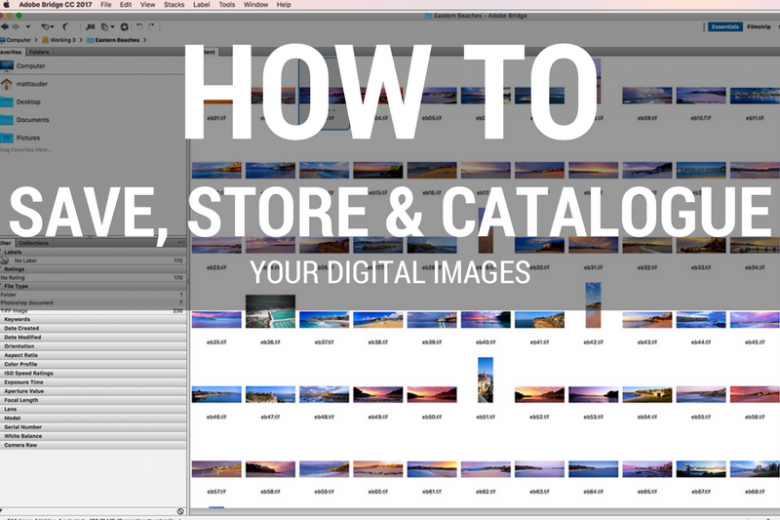780x520 pixels.
Task: Expand the Date Created filter section
Action: point(93,328)
